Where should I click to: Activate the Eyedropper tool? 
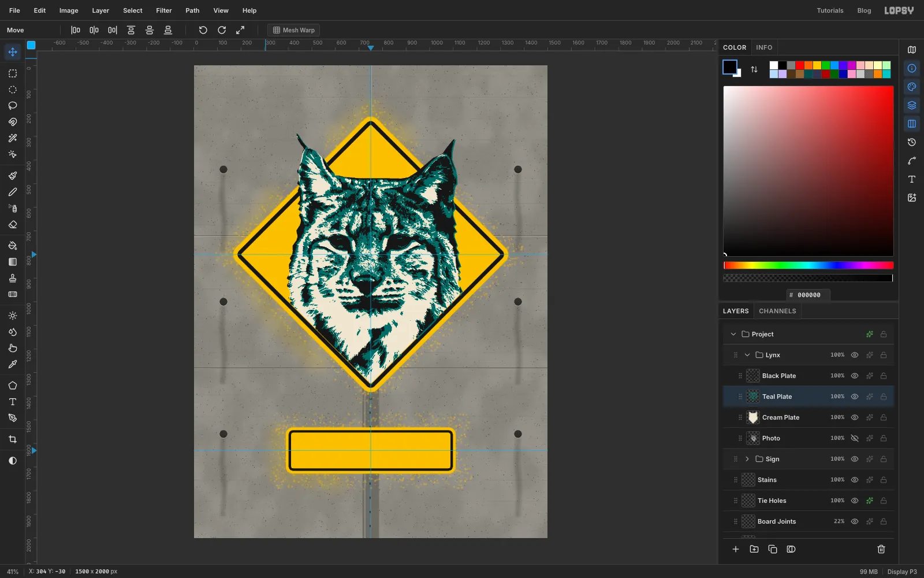[13, 364]
